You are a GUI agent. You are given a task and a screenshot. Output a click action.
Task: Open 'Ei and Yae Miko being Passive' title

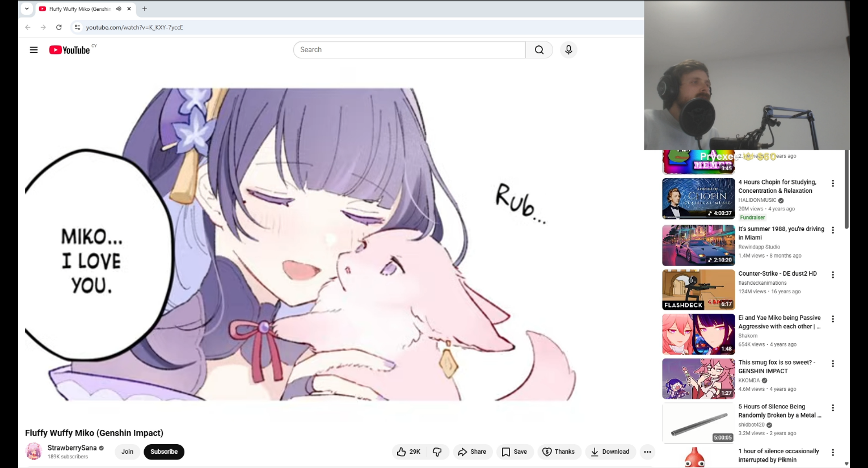point(779,322)
